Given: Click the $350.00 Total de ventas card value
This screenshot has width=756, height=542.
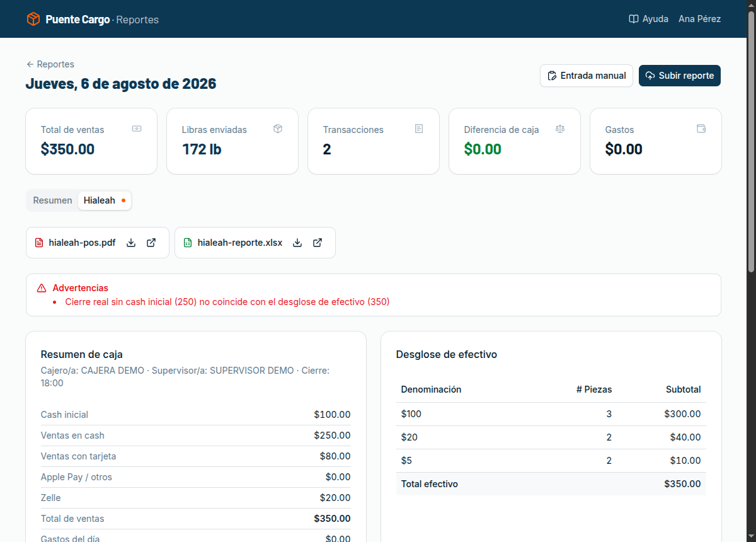Looking at the screenshot, I should pos(67,149).
